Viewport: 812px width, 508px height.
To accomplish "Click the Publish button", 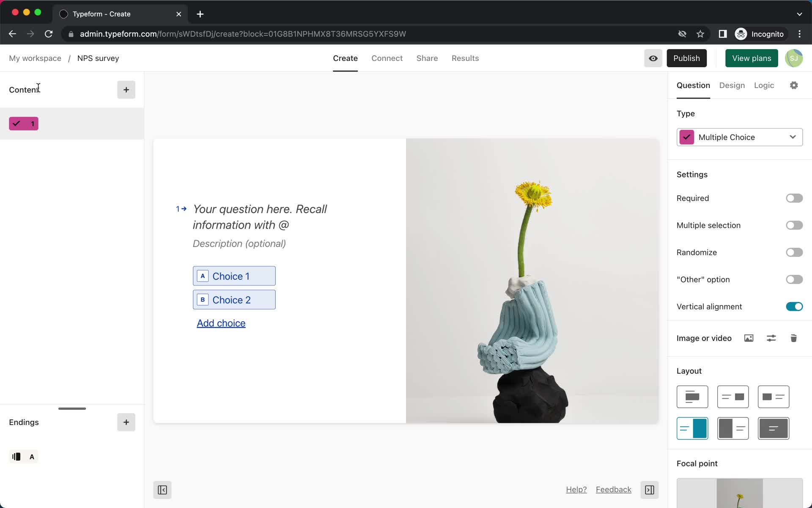I will tap(686, 58).
